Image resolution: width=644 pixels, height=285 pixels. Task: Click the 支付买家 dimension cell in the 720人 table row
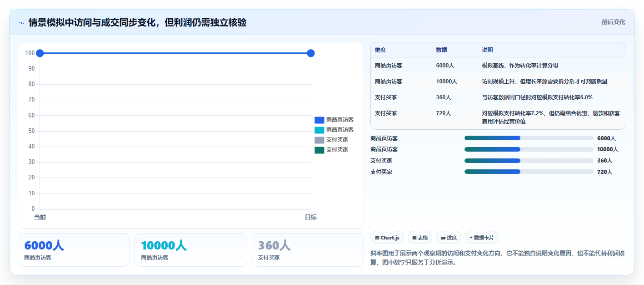point(386,113)
